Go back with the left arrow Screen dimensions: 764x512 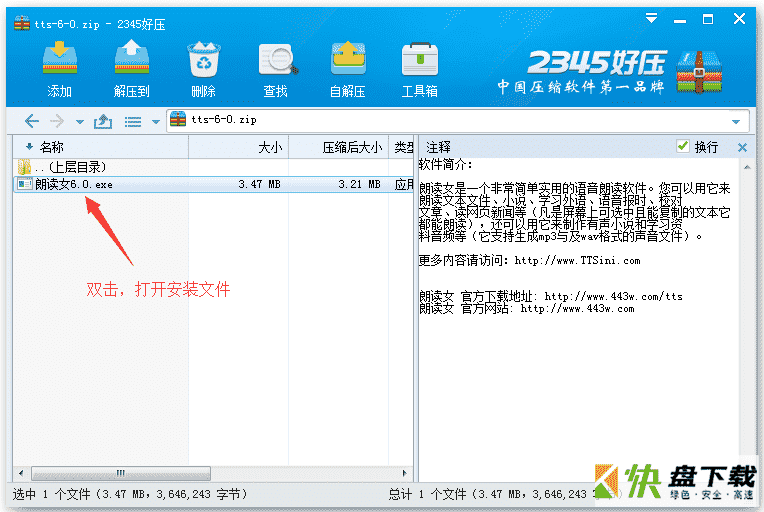coord(32,121)
